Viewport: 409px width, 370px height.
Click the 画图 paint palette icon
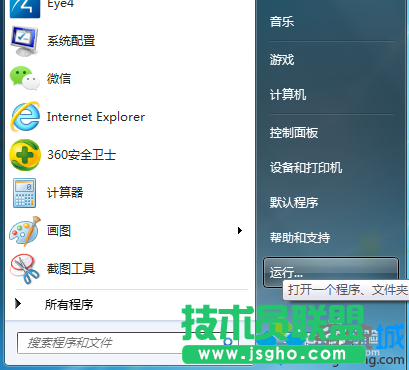(x=25, y=231)
